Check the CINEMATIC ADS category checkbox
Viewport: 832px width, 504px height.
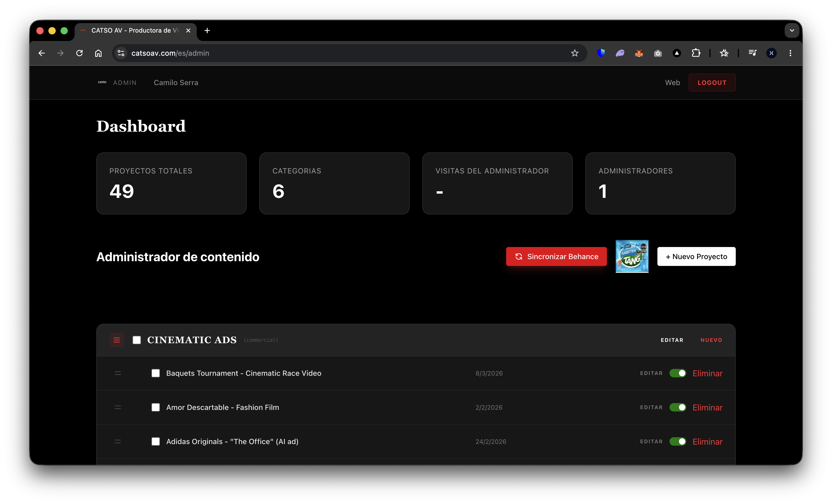pyautogui.click(x=137, y=340)
